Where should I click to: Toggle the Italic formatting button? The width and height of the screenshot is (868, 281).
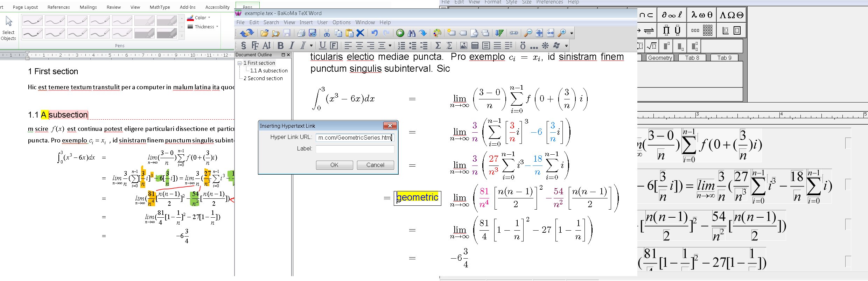[292, 45]
